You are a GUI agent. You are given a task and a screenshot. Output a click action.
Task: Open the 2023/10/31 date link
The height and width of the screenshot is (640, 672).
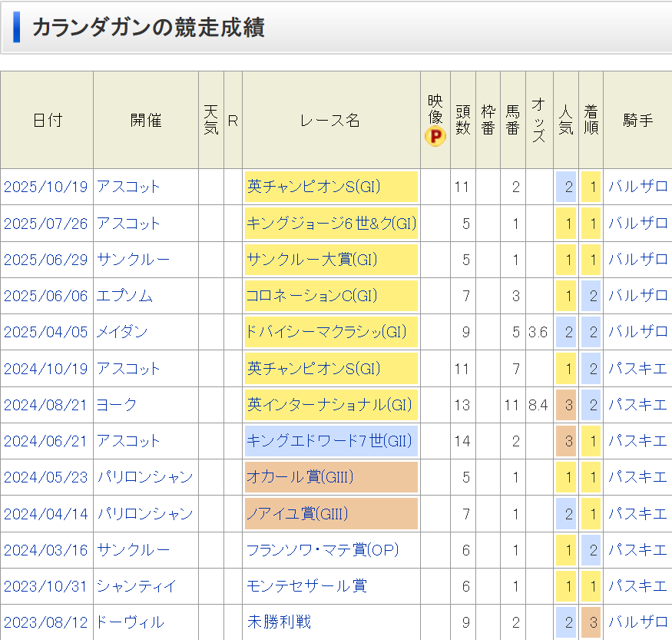click(45, 586)
